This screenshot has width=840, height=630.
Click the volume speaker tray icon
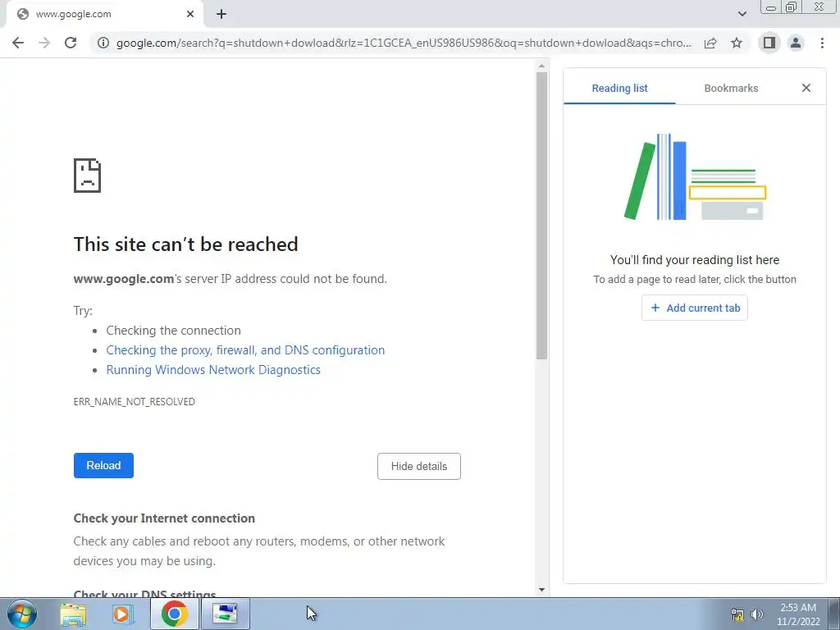point(756,614)
